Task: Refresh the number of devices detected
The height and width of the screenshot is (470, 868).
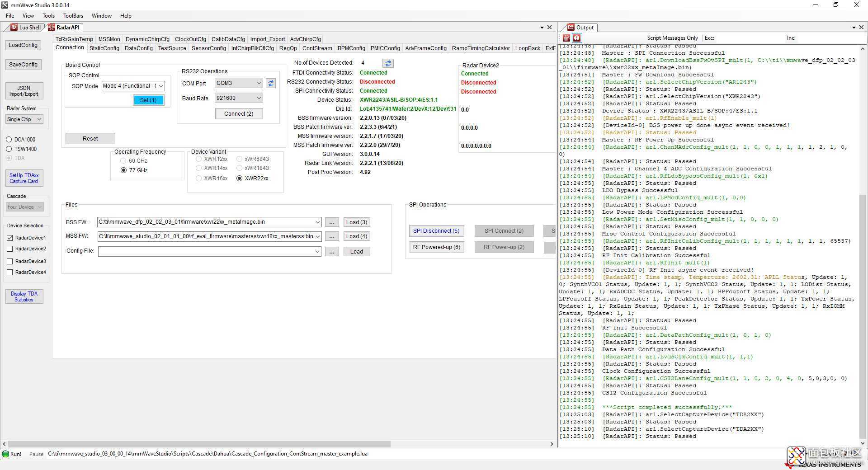Action: 388,63
